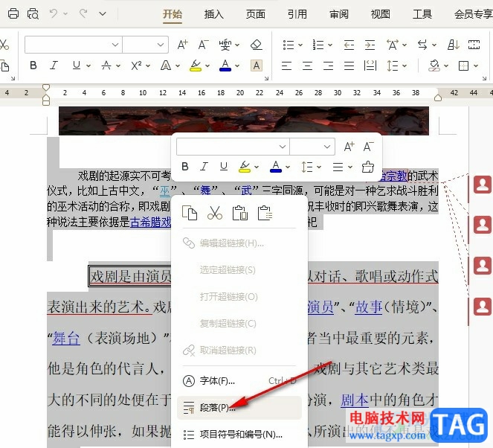
Task: Open borders dropdown arrow in ribbon
Action: click(476, 65)
